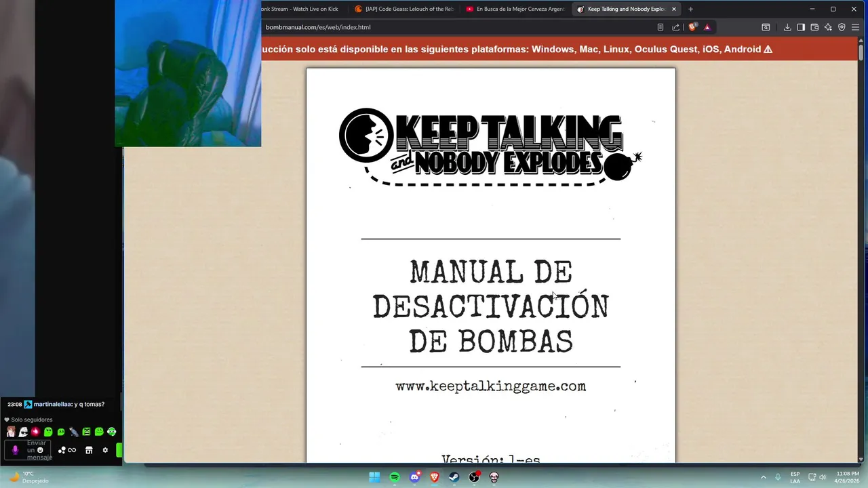Click the bombmanual.com address bar
This screenshot has width=868, height=488.
pyautogui.click(x=458, y=27)
